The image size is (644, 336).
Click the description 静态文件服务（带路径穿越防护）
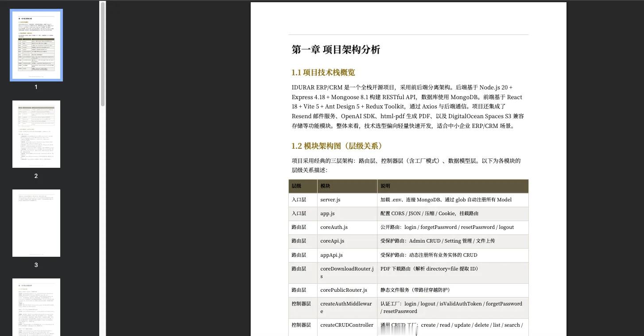pos(416,290)
